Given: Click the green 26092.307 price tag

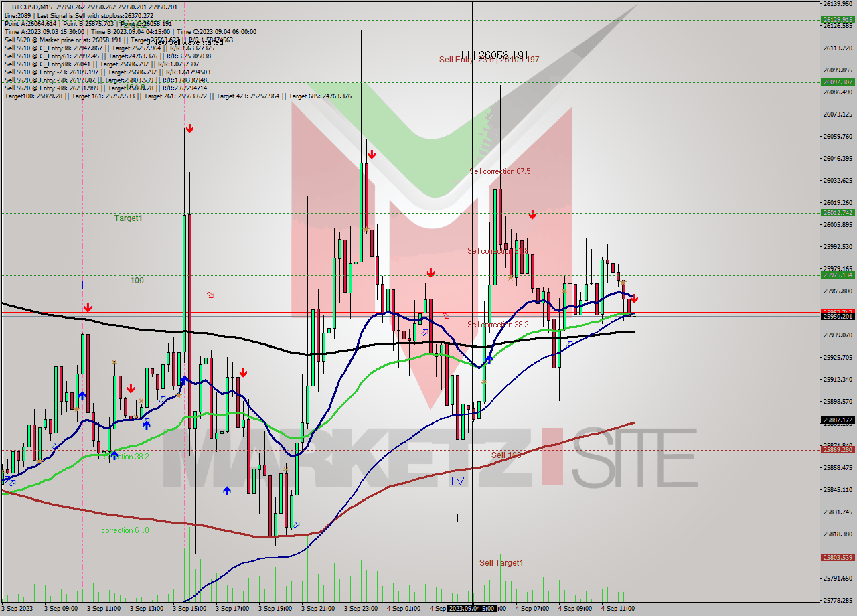Looking at the screenshot, I should point(838,82).
